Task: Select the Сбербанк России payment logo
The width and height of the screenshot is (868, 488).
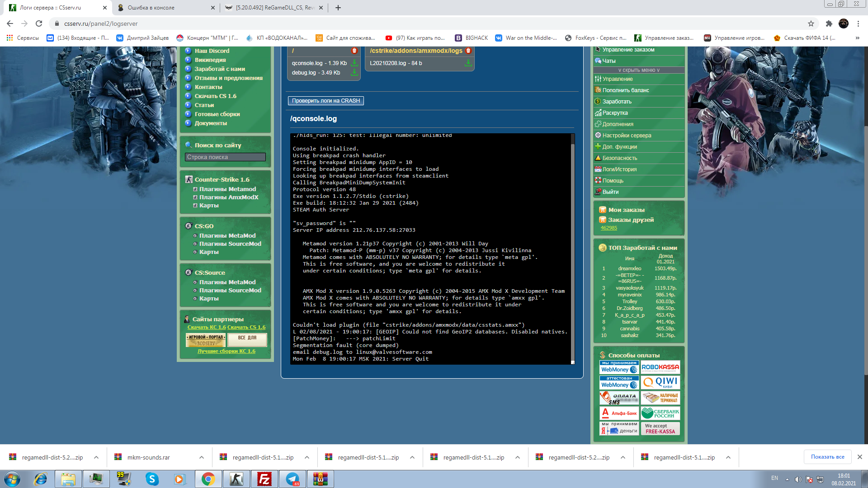Action: coord(660,413)
